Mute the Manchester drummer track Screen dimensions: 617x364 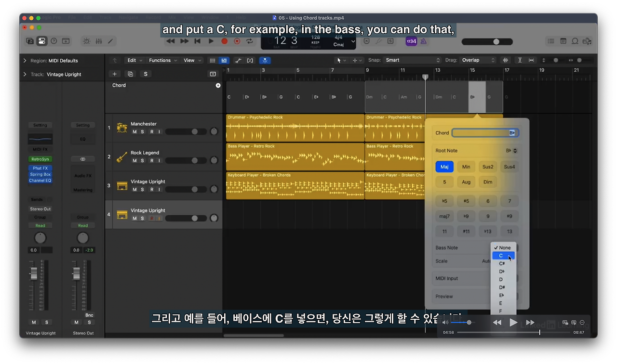[134, 131]
